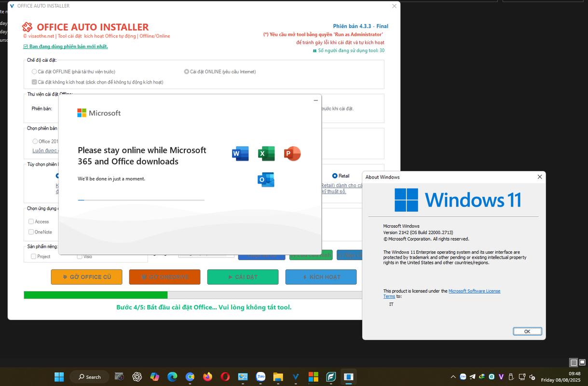The height and width of the screenshot is (386, 588).
Task: Launch ChatGPT from the taskbar
Action: pyautogui.click(x=137, y=377)
